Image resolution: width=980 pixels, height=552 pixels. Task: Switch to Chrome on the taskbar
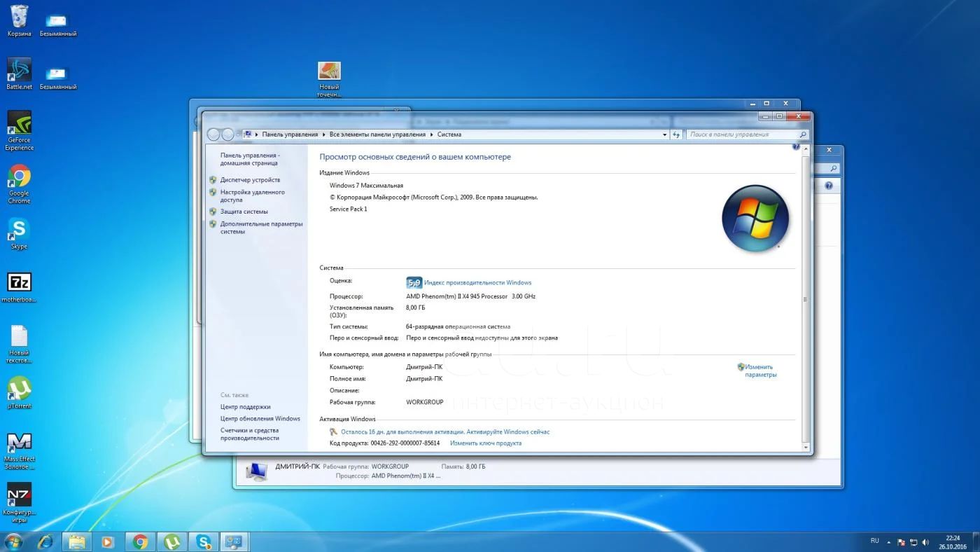click(140, 541)
